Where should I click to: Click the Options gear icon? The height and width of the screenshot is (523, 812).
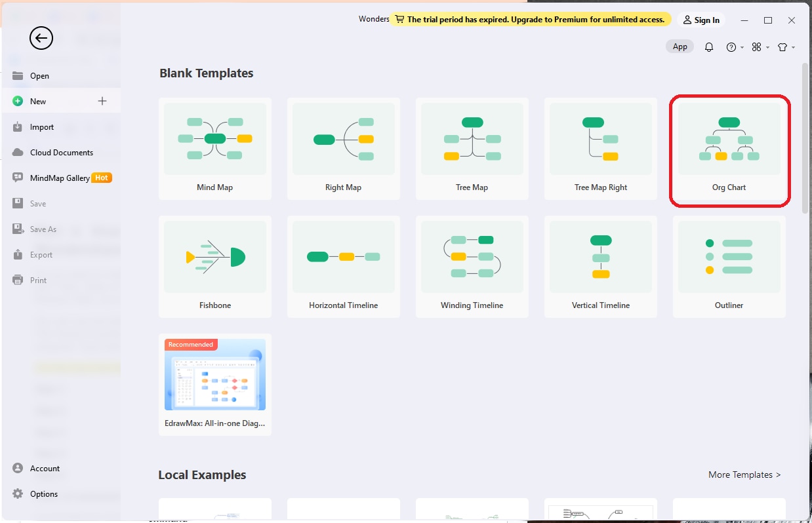click(18, 494)
